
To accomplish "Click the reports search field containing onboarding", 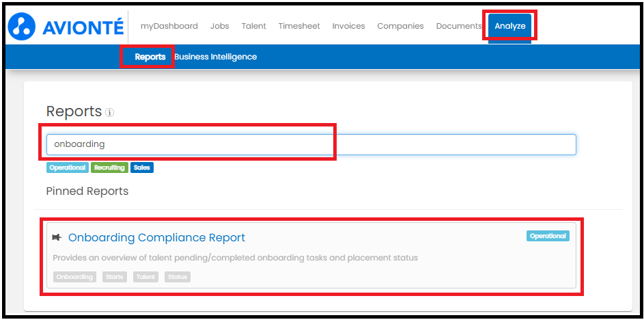I will (x=311, y=144).
